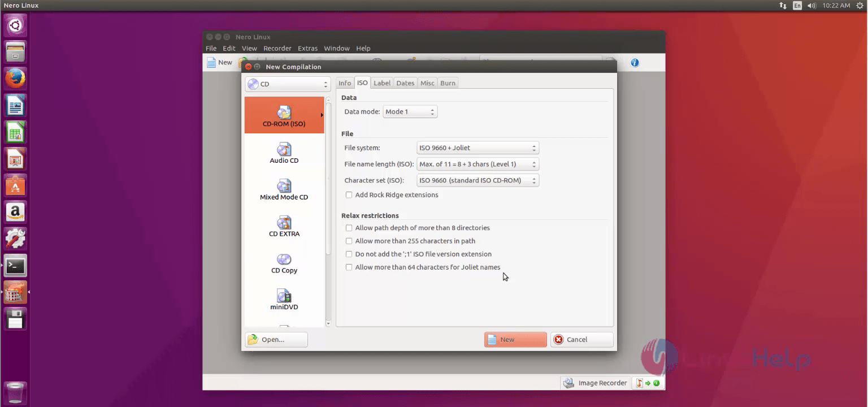The height and width of the screenshot is (407, 868).
Task: Open the system power gear menu
Action: pos(860,5)
